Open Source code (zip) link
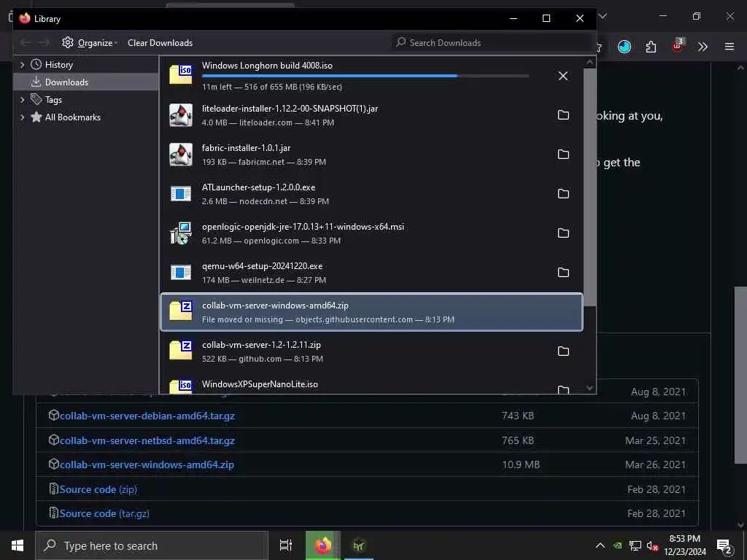The width and height of the screenshot is (747, 560). pyautogui.click(x=98, y=489)
